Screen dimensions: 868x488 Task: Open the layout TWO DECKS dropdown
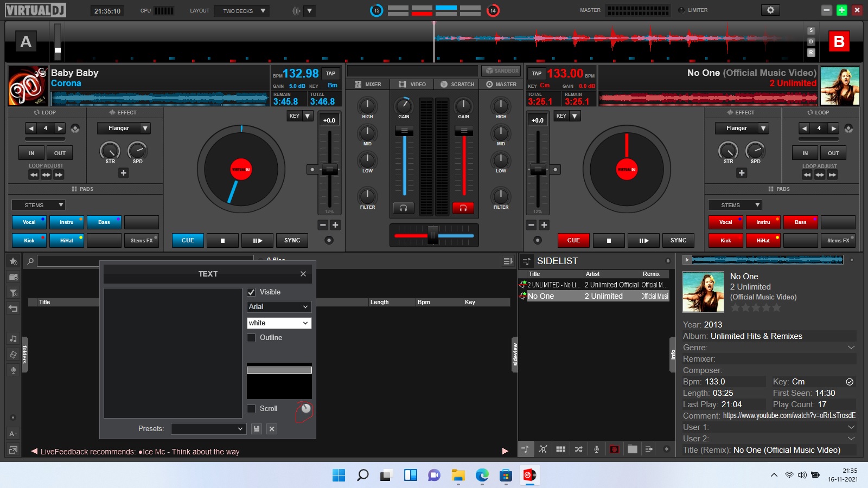(x=241, y=11)
